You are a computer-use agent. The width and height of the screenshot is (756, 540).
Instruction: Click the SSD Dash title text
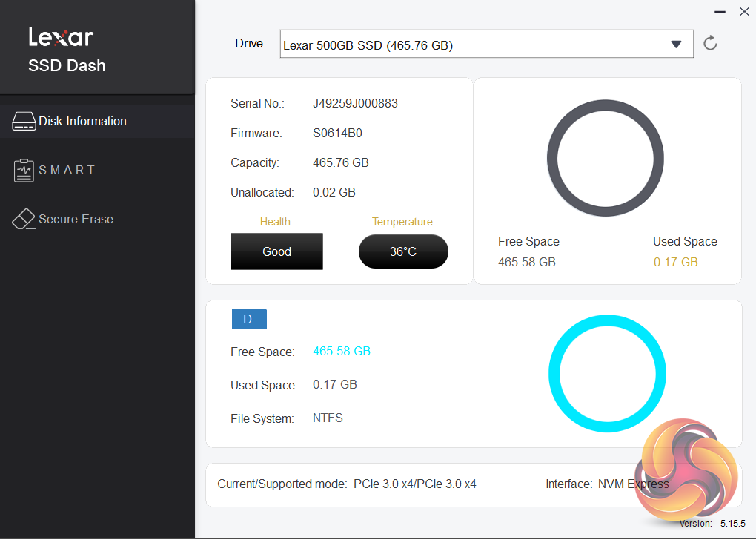tap(67, 65)
